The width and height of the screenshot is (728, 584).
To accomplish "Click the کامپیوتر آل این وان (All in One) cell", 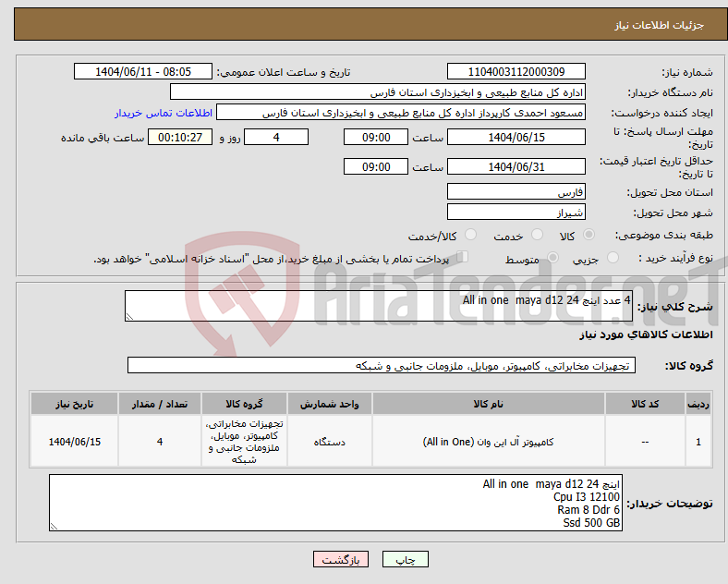I will click(489, 442).
